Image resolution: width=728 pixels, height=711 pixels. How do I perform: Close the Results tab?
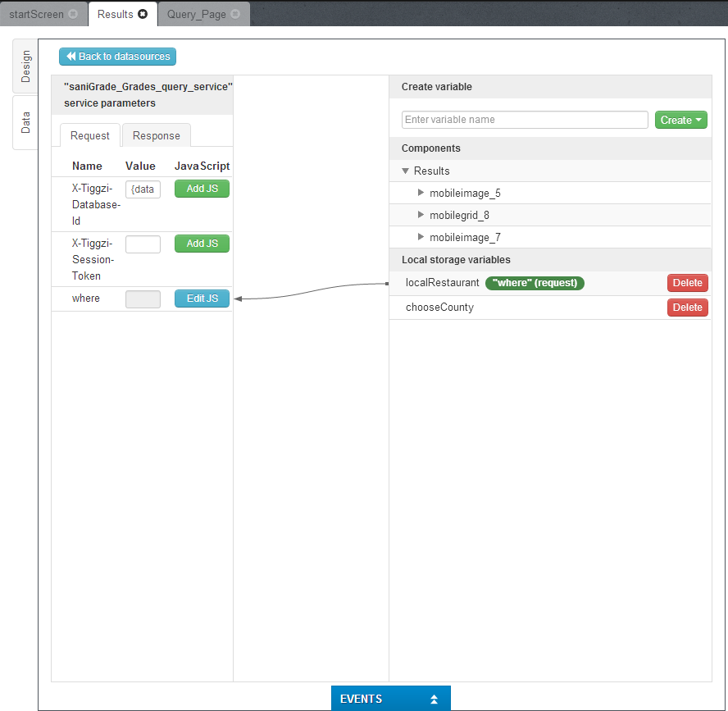click(143, 15)
